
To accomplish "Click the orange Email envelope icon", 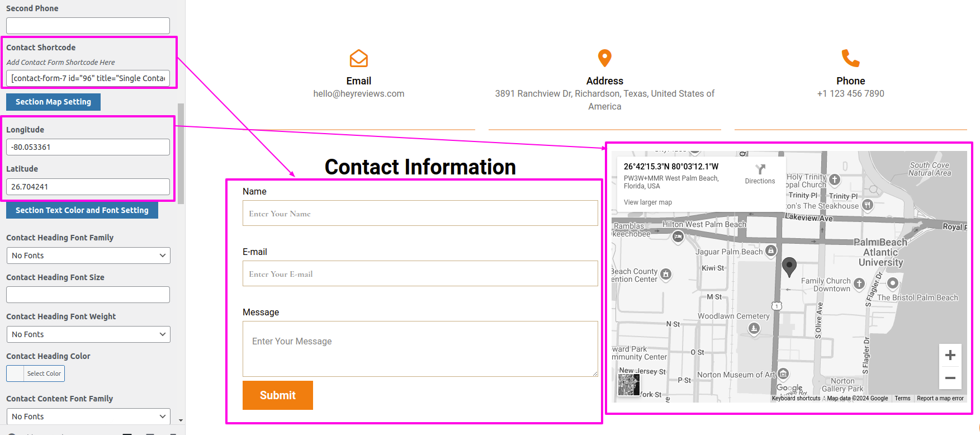I will tap(358, 58).
